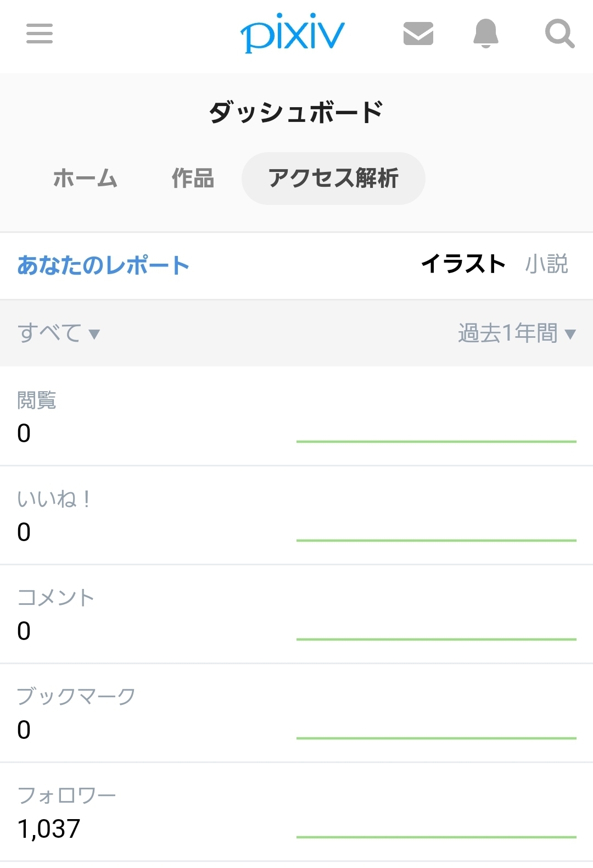Expand the すべて filter dropdown
Viewport: 593px width, 868px height.
(x=59, y=333)
